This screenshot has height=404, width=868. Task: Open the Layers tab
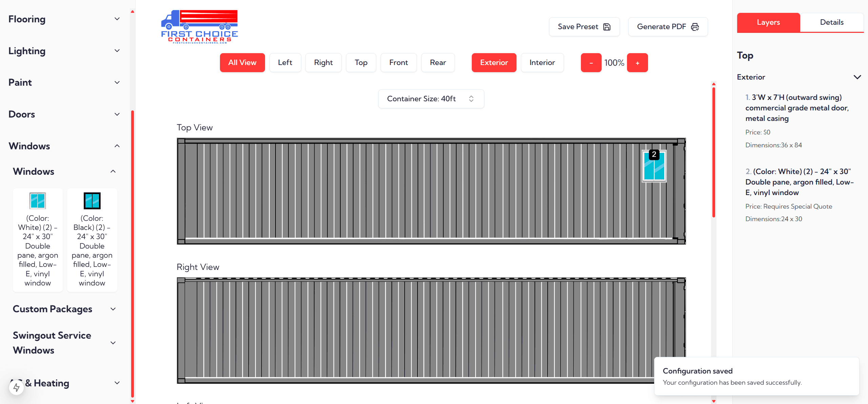pos(768,22)
